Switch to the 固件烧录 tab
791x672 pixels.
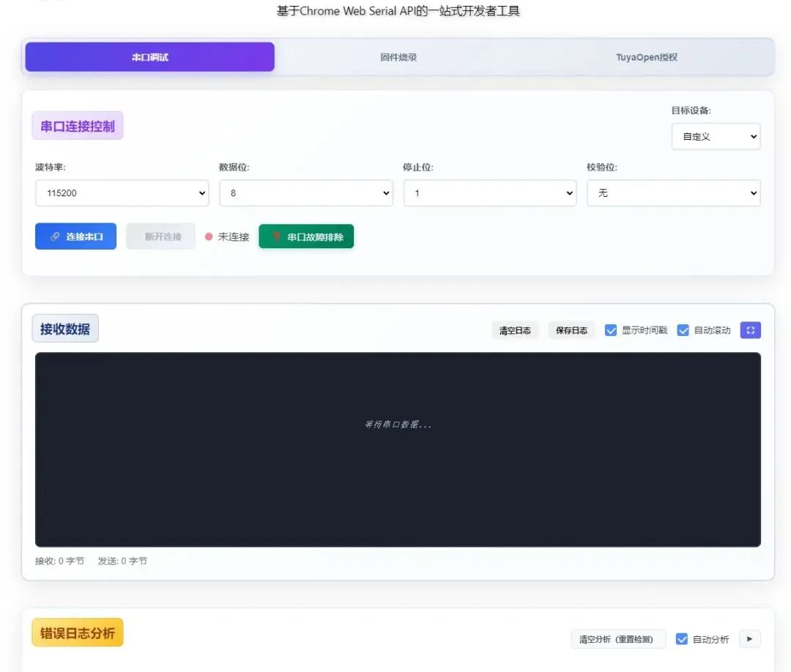click(x=398, y=57)
